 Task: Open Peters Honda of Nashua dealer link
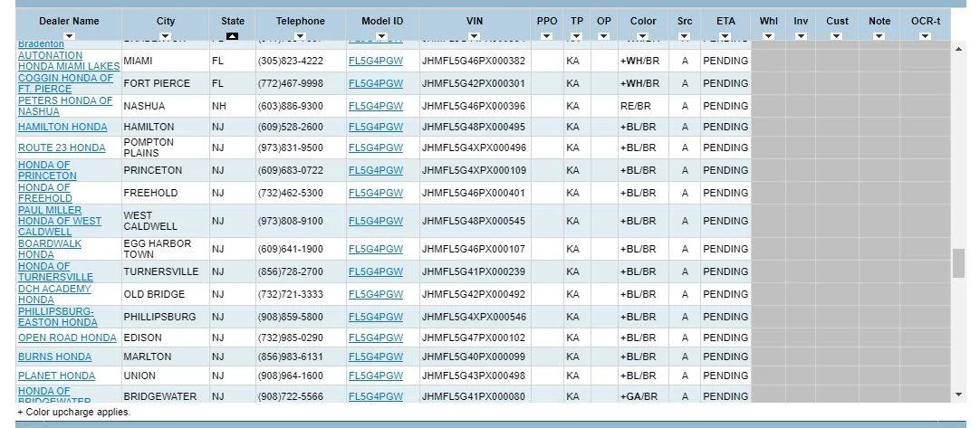65,106
